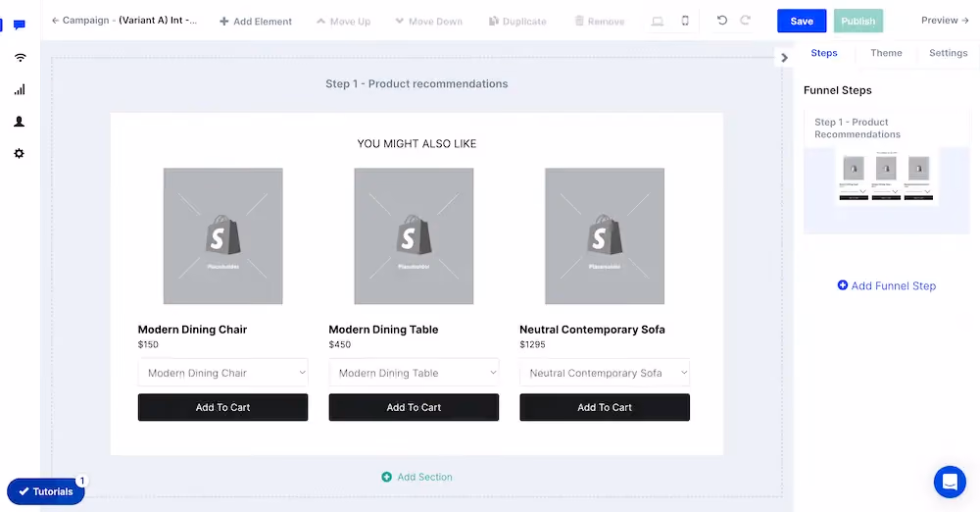This screenshot has width=980, height=512.
Task: Open the live chat support bubble
Action: point(950,482)
